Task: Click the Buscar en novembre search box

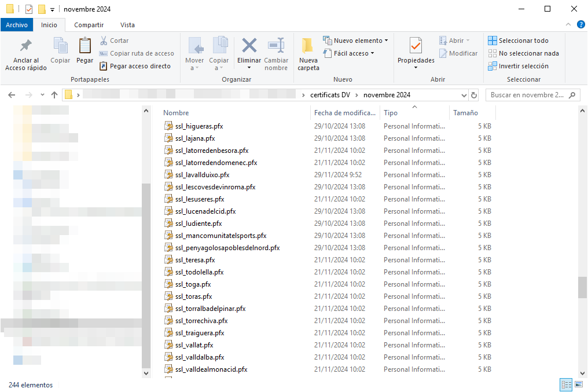Action: tap(533, 95)
